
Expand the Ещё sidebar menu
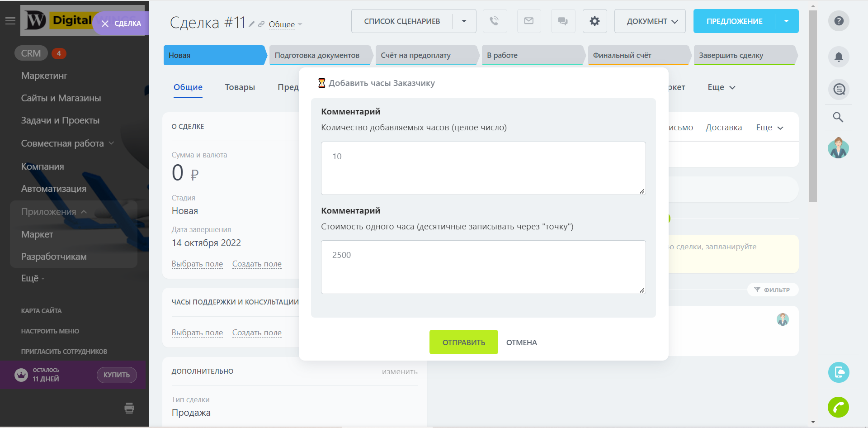[33, 278]
